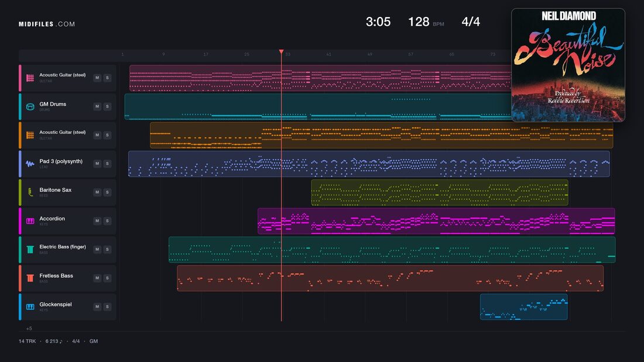Mute the Electric Bass (finger) track
Viewport: 644px width, 362px height.
pos(97,249)
